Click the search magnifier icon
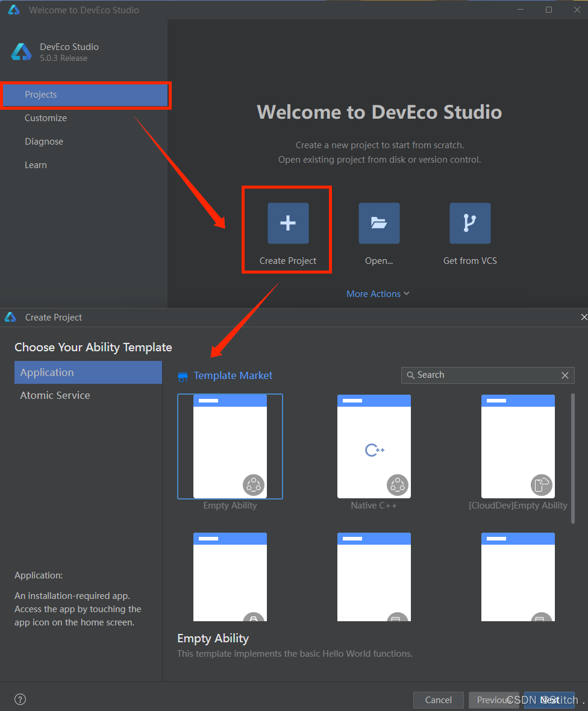Image resolution: width=588 pixels, height=711 pixels. [x=410, y=375]
